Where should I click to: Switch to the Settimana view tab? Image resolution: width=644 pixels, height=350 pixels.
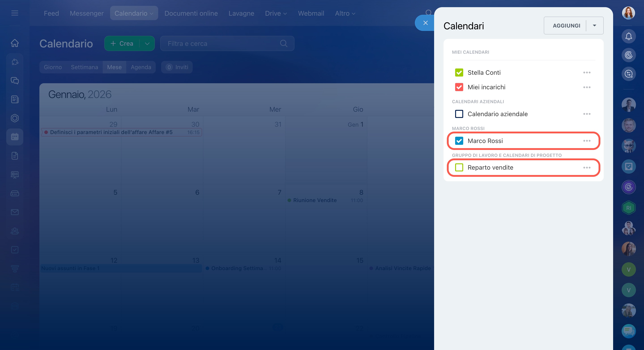click(x=84, y=67)
